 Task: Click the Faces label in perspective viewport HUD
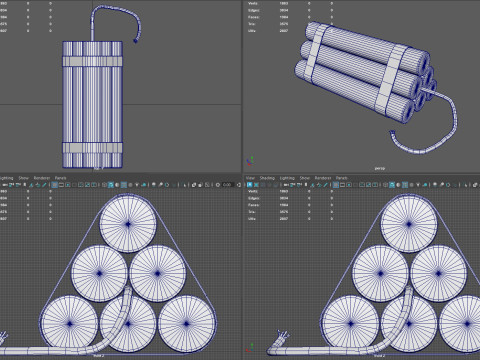point(254,17)
